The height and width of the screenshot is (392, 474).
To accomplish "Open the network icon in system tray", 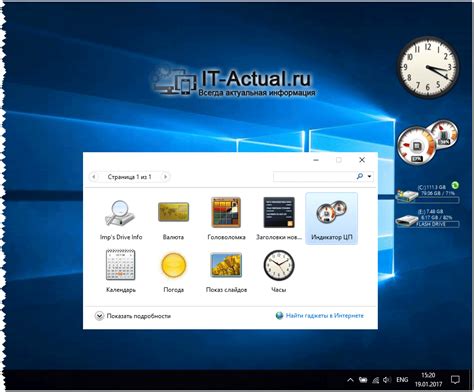I will [375, 380].
